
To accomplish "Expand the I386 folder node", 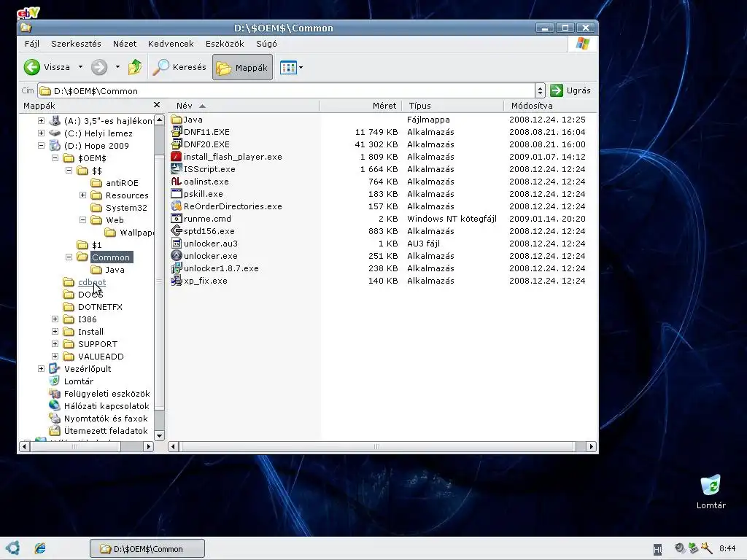I will click(55, 319).
